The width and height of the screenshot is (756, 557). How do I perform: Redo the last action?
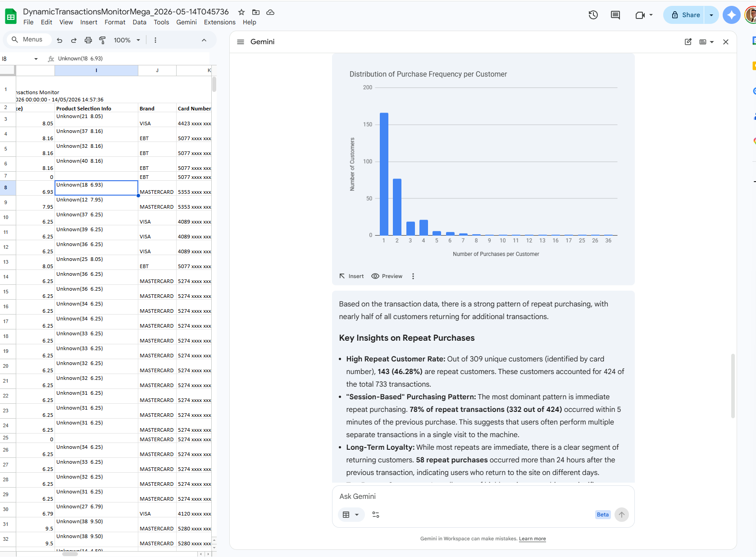tap(74, 40)
